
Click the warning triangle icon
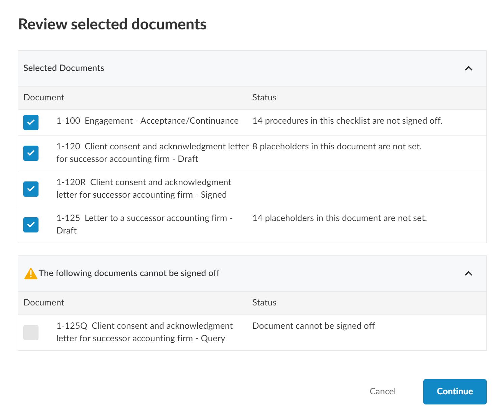tap(31, 273)
